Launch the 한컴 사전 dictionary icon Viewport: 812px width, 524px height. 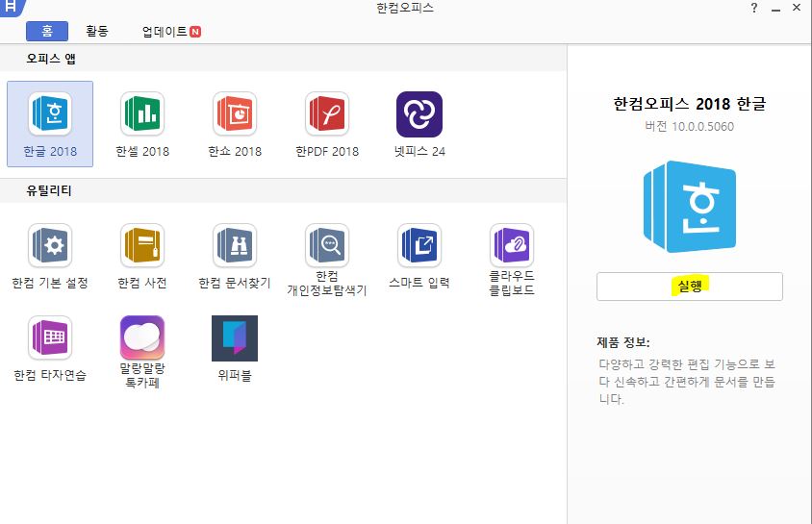click(142, 245)
